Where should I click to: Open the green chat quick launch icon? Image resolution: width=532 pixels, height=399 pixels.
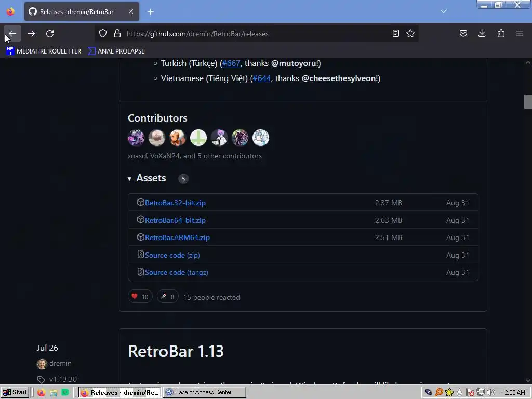click(65, 393)
